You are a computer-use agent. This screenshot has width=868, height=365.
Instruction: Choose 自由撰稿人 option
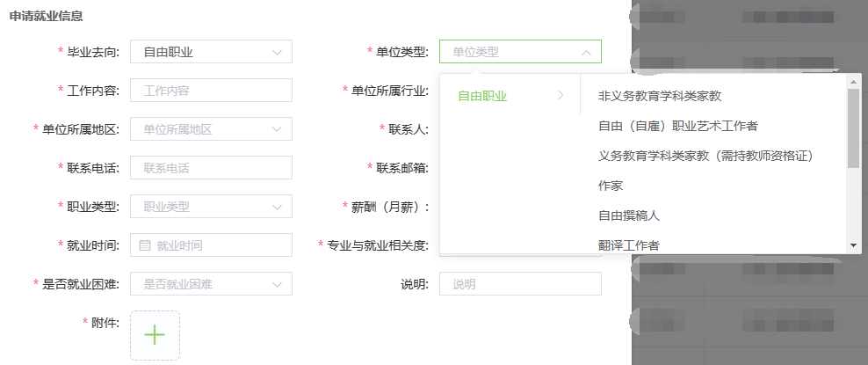(x=628, y=215)
